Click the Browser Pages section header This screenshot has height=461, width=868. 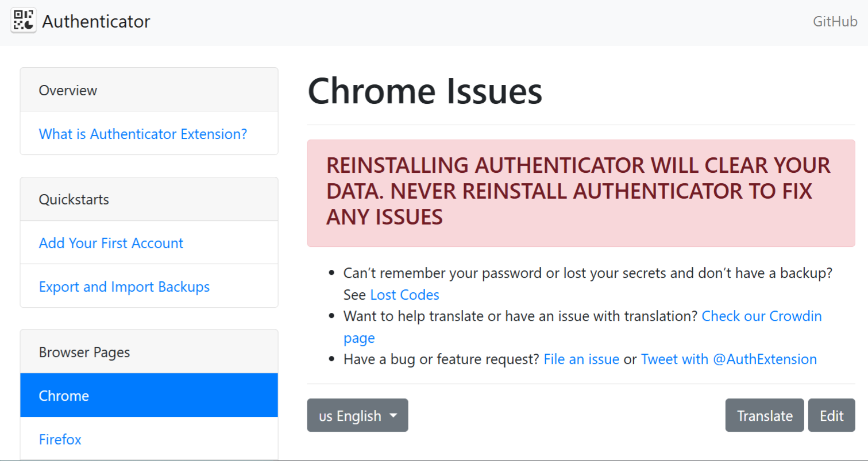pos(149,352)
